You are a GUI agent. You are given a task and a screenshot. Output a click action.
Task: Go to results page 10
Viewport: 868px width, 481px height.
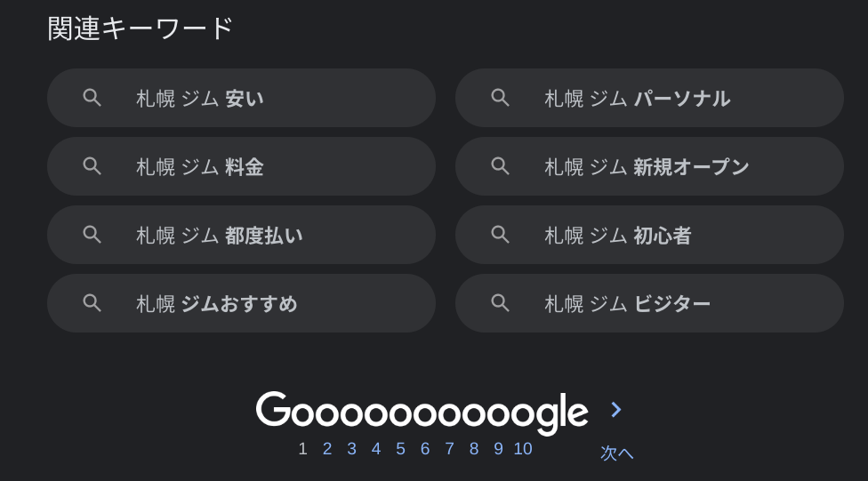pyautogui.click(x=523, y=449)
